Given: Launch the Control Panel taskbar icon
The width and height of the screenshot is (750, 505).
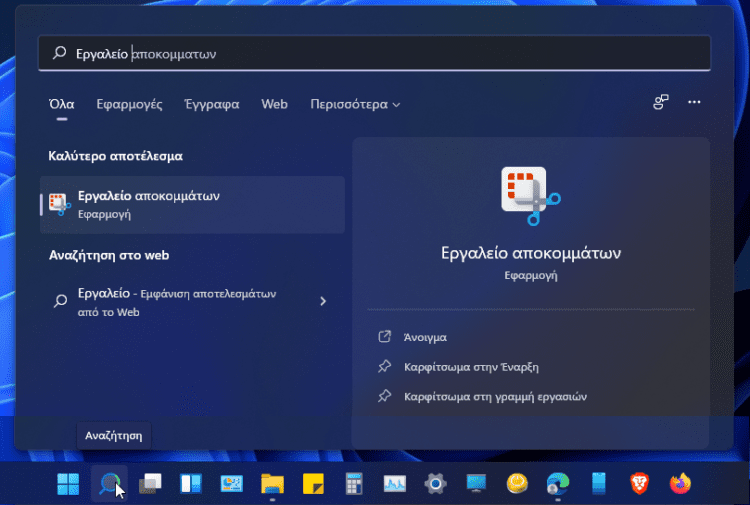Looking at the screenshot, I should coord(232,484).
